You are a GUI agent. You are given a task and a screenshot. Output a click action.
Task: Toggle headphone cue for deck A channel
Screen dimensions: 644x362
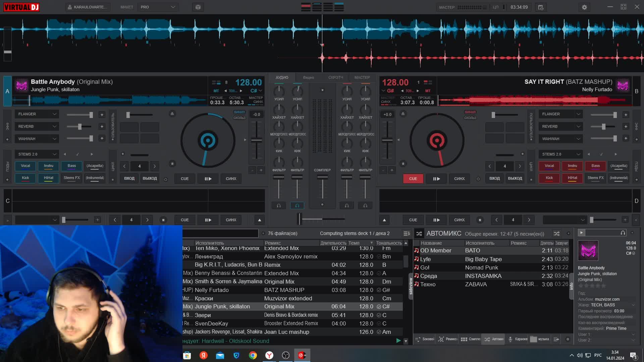(297, 205)
